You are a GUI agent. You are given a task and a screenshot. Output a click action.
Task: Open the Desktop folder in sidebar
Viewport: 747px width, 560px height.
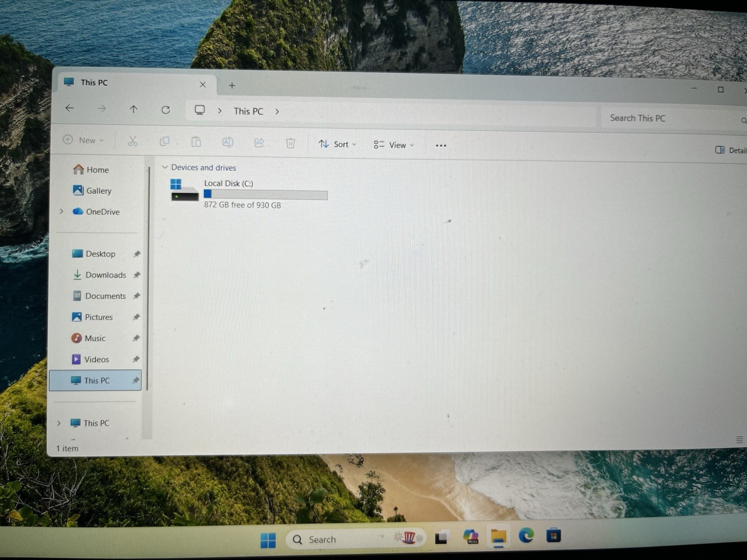tap(94, 254)
